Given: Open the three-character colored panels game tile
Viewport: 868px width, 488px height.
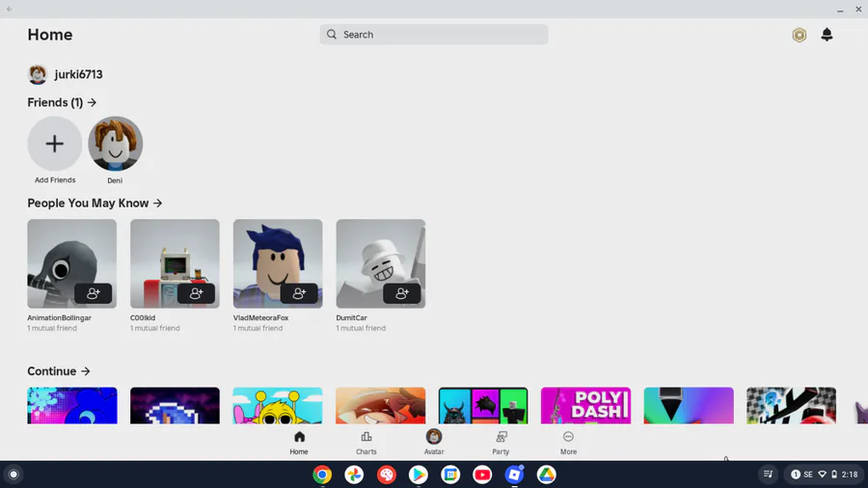Looking at the screenshot, I should 483,406.
